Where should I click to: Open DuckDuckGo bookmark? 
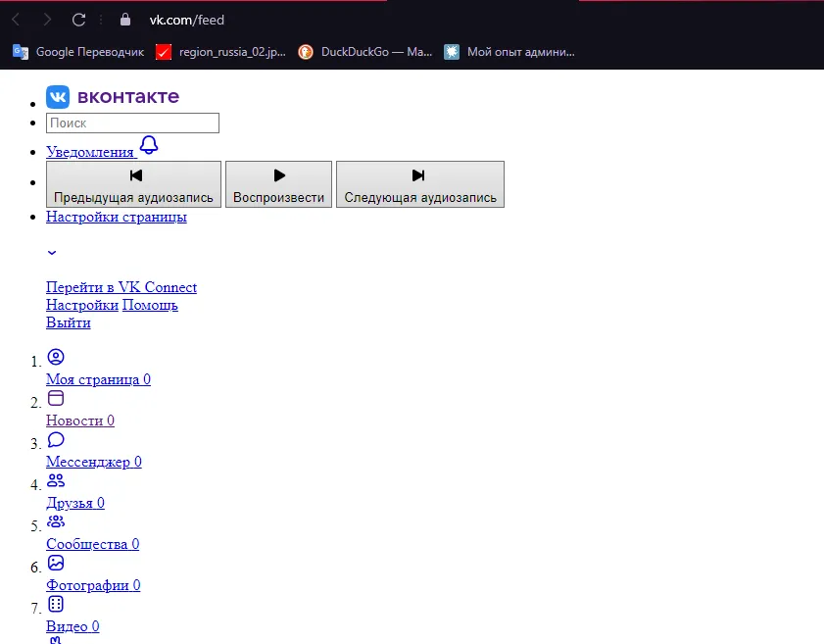[364, 52]
